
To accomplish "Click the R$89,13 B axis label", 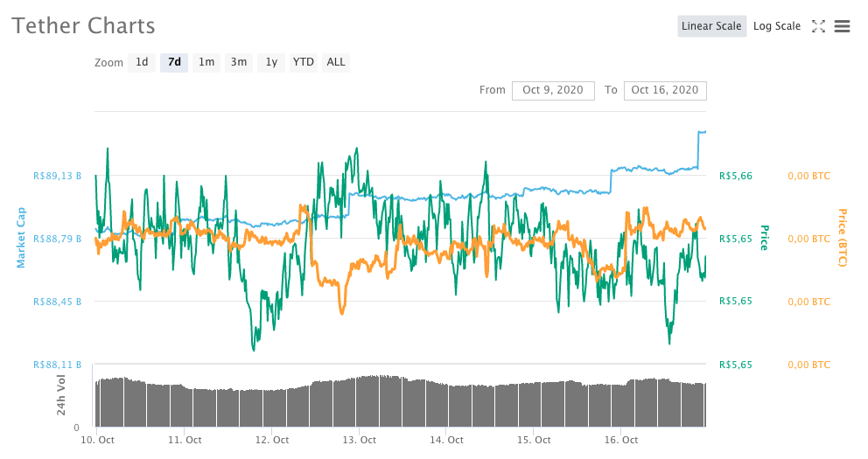I will 58,176.
